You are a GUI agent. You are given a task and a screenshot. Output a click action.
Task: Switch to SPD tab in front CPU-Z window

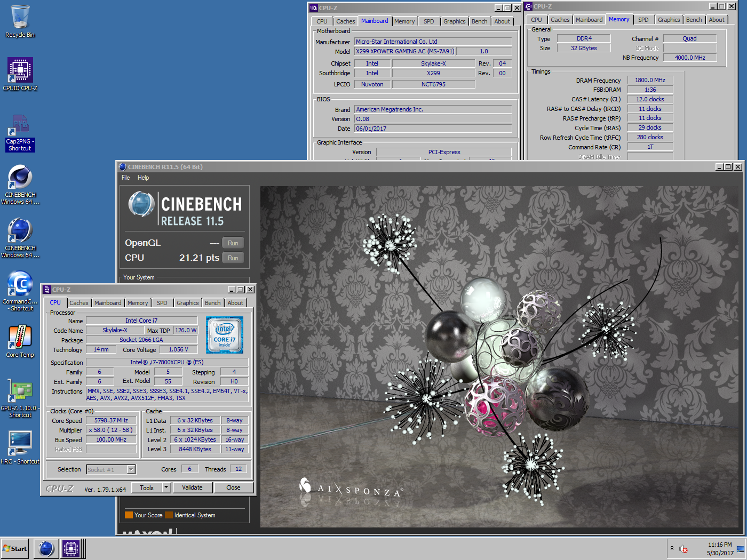click(x=162, y=303)
